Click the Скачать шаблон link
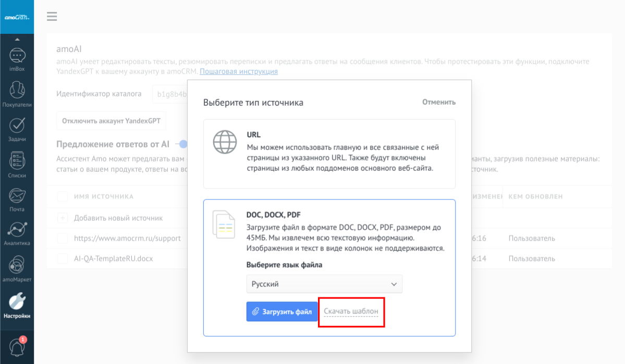625x364 pixels. pos(351,311)
